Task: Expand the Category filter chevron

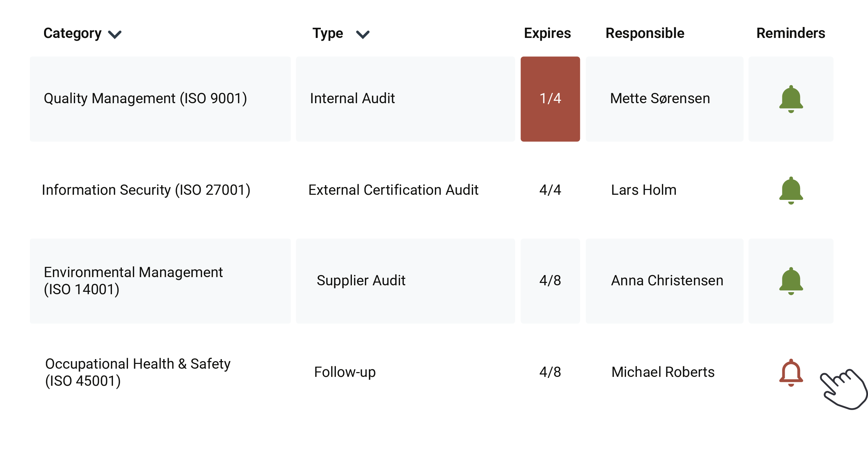Action: point(115,34)
